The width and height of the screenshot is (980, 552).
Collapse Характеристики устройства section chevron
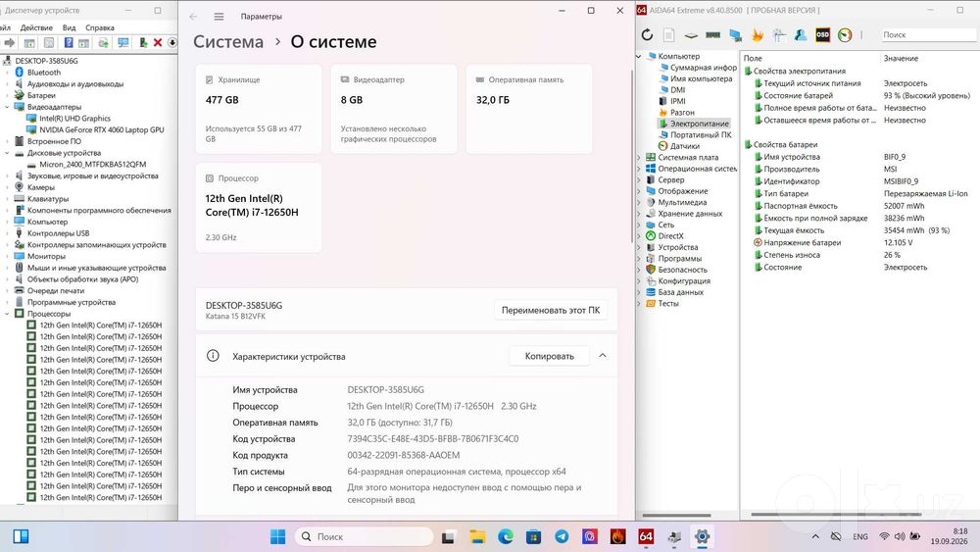[x=603, y=356]
